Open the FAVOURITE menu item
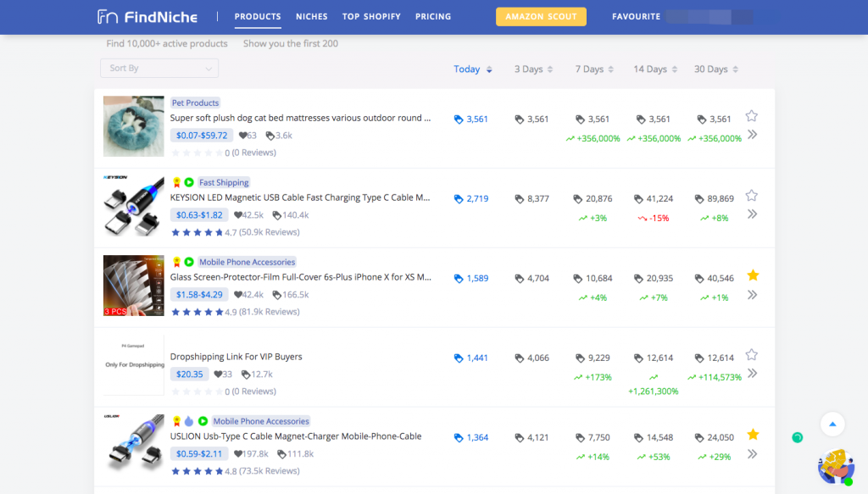This screenshot has height=494, width=868. click(x=636, y=17)
